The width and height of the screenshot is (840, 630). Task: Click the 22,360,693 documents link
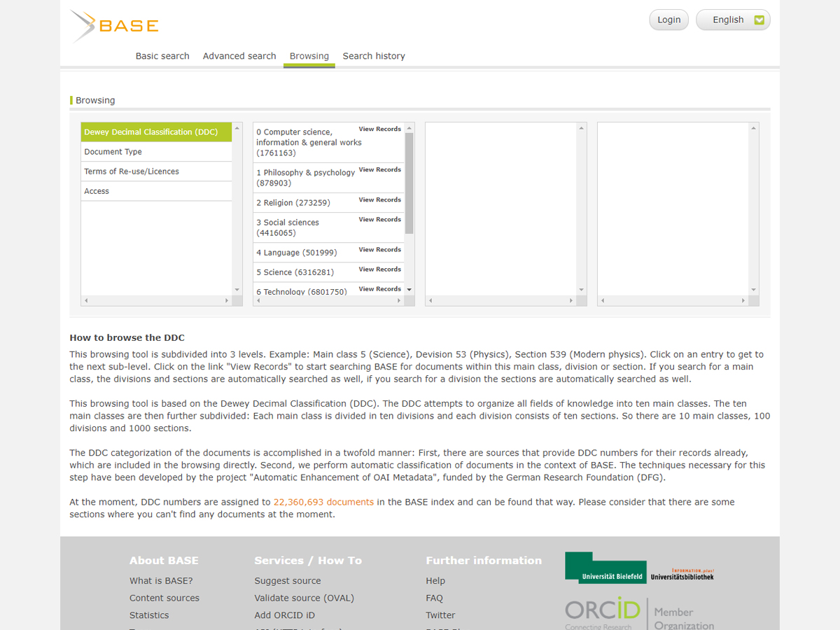(323, 502)
